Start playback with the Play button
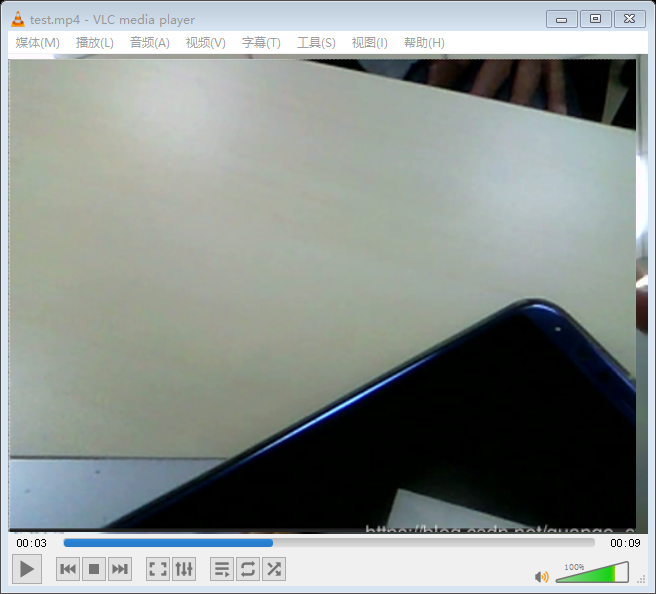This screenshot has height=594, width=656. (x=27, y=569)
